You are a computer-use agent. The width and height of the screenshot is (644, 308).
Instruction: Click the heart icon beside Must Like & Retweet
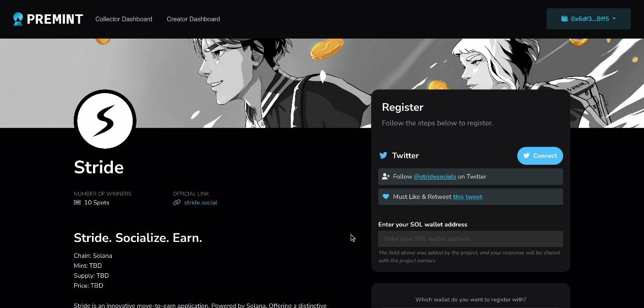[386, 197]
